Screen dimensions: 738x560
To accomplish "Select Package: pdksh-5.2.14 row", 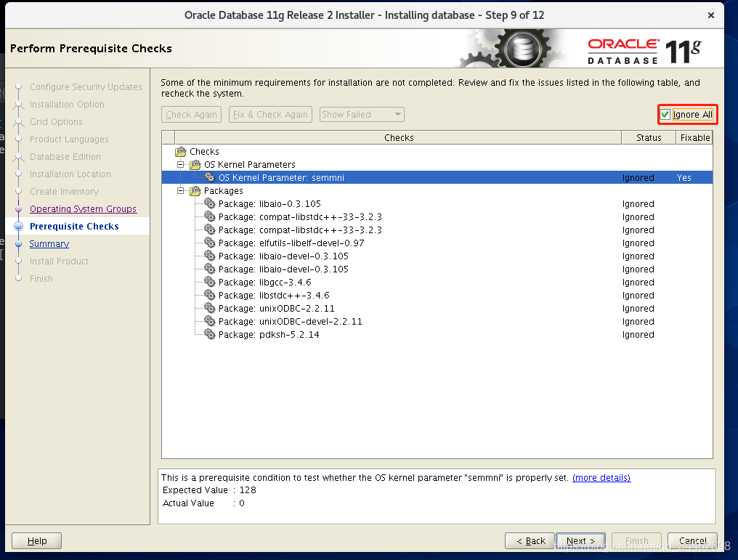I will 437,335.
